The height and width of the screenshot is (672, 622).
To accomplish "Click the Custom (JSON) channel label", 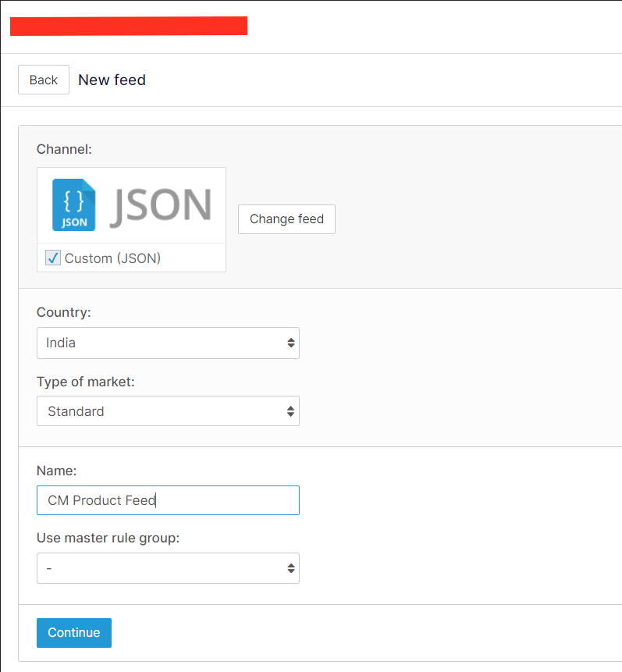I will (x=112, y=258).
